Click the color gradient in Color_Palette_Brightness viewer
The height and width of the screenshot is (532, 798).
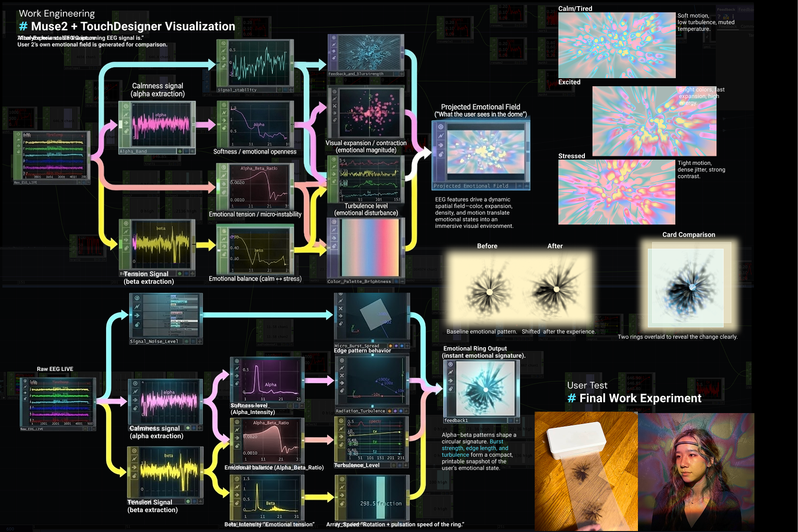pyautogui.click(x=370, y=247)
